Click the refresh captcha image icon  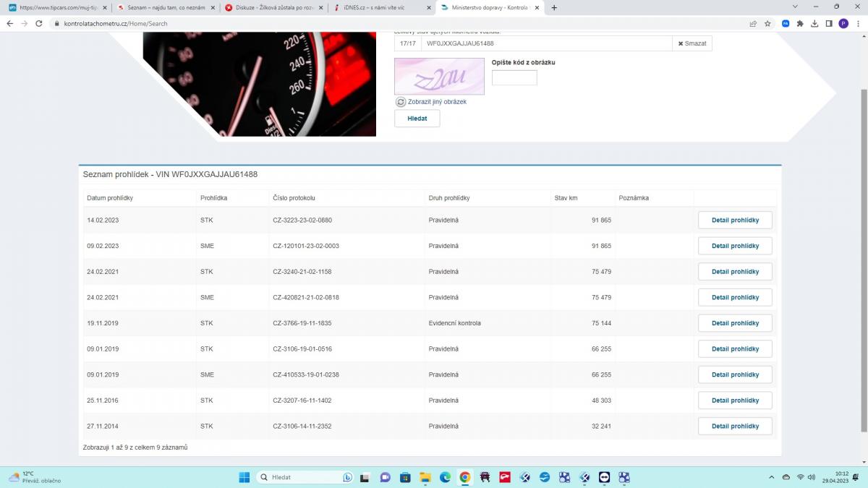tap(401, 102)
